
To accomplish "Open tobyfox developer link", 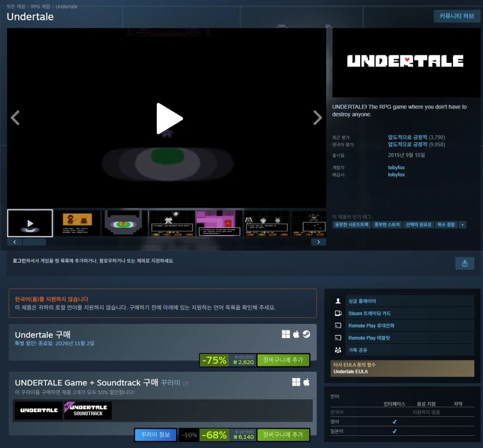I will pos(396,168).
